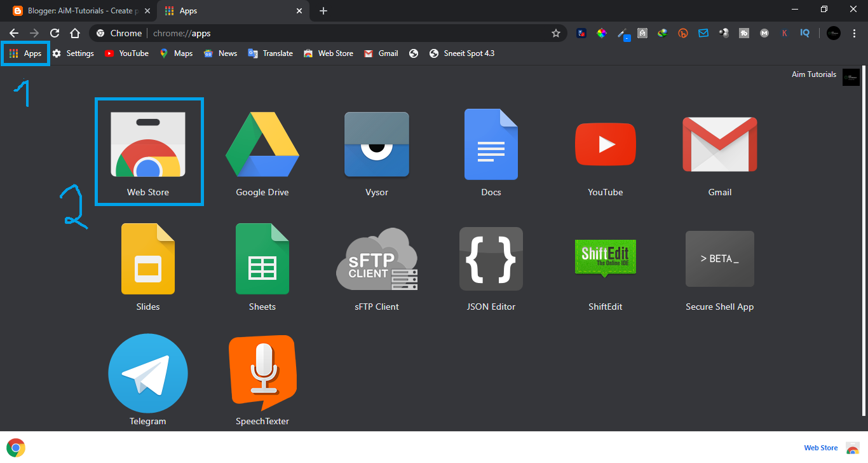
Task: Click the color wheel extension icon
Action: pyautogui.click(x=601, y=33)
